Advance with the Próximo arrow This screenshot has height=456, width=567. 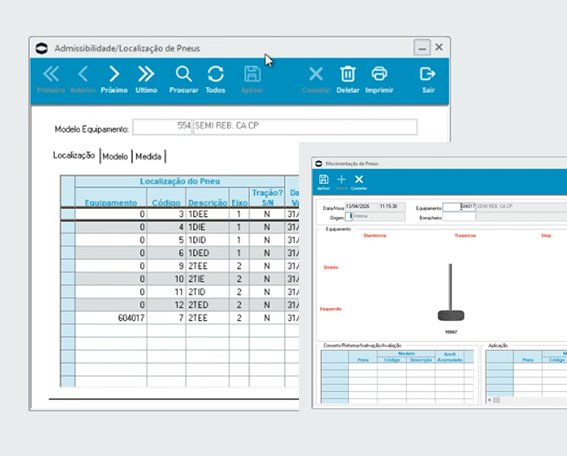point(114,80)
